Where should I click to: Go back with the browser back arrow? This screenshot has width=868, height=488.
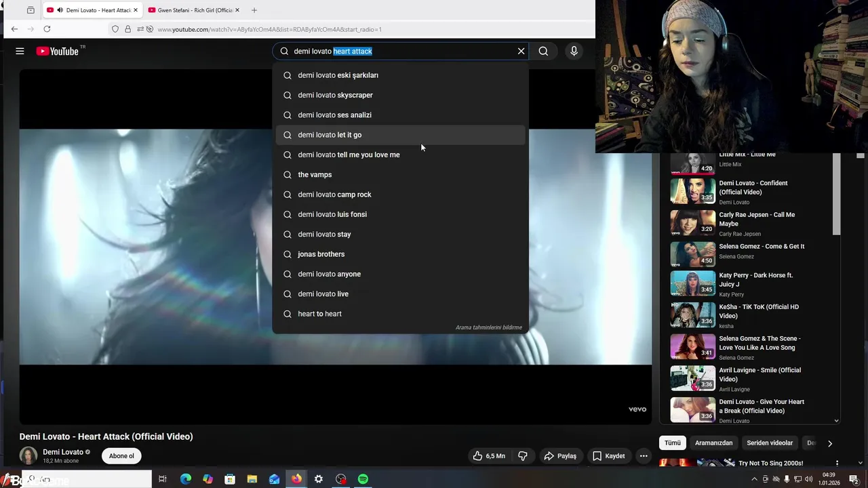click(x=14, y=29)
